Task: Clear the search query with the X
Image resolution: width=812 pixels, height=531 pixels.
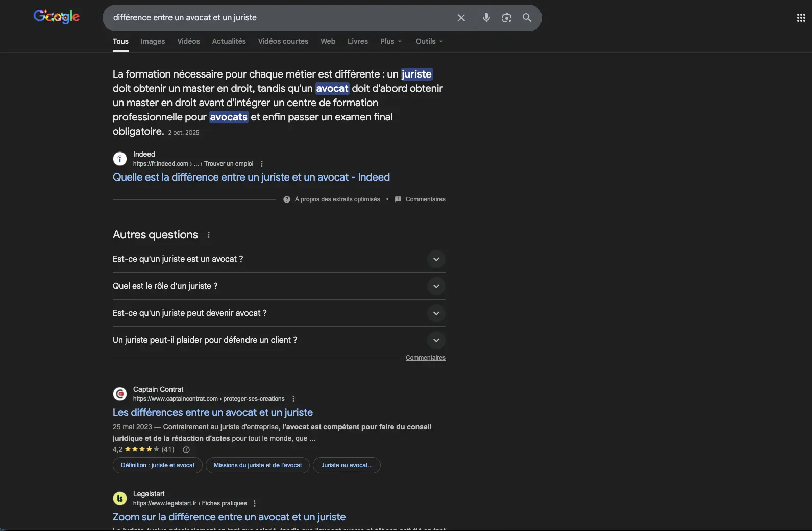Action: 461,17
